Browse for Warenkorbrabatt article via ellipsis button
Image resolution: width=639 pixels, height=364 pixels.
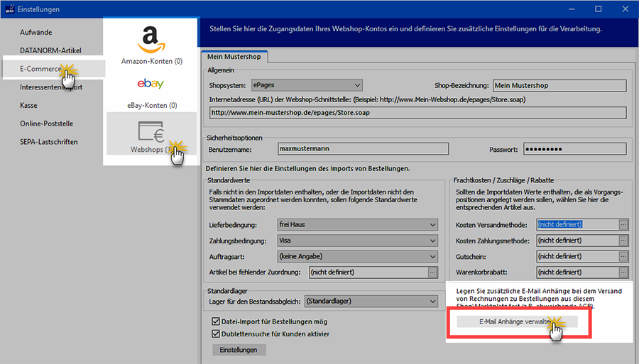coord(623,272)
